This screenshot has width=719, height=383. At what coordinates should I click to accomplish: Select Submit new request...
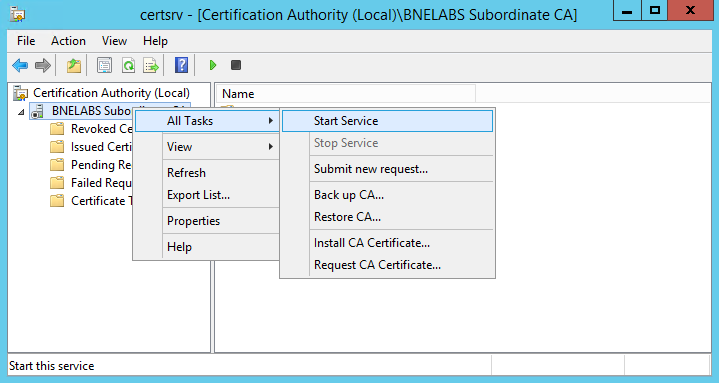(387, 169)
